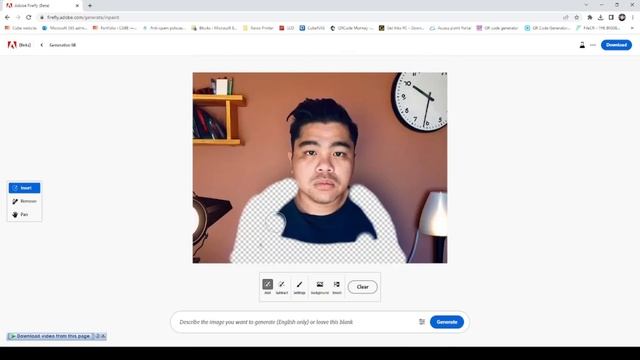
Task: Open the LCD bookmark
Action: 287,28
